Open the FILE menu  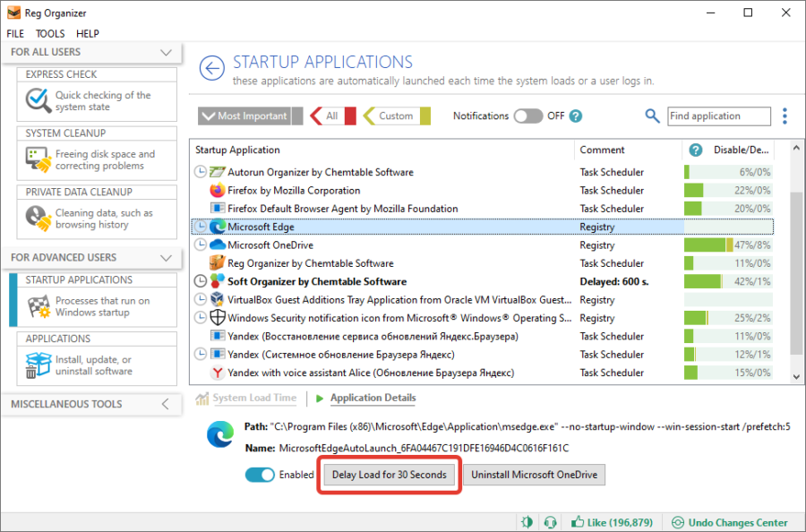tap(15, 33)
